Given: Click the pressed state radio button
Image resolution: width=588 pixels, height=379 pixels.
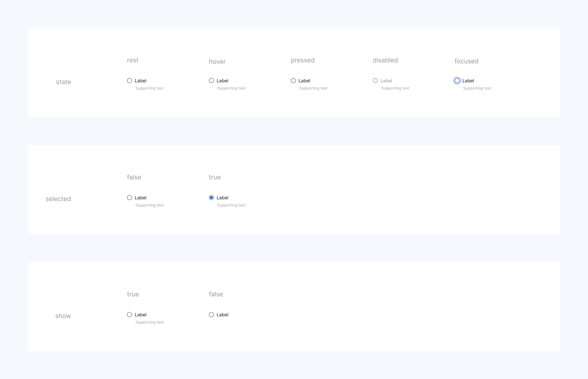Looking at the screenshot, I should point(293,81).
